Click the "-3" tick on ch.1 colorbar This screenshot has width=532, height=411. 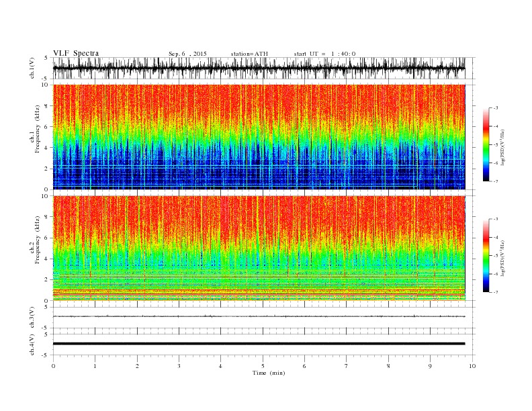pos(496,108)
